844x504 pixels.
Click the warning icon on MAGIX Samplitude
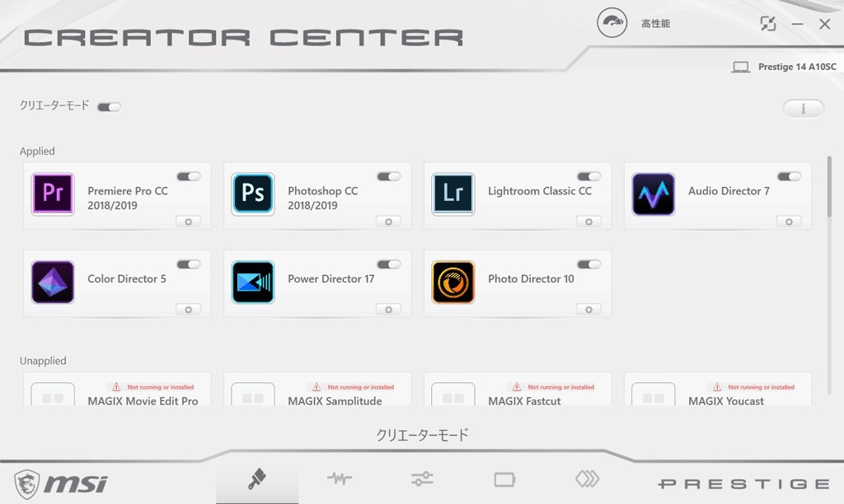(x=316, y=387)
